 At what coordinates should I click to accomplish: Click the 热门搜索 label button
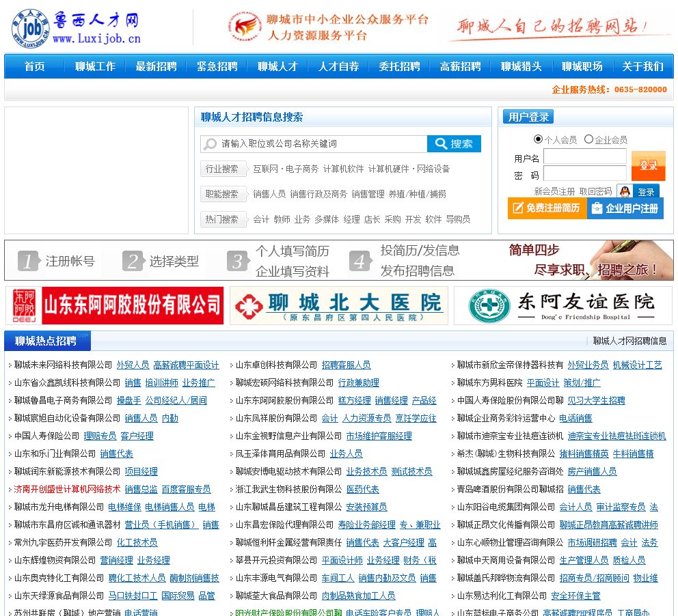pos(223,219)
